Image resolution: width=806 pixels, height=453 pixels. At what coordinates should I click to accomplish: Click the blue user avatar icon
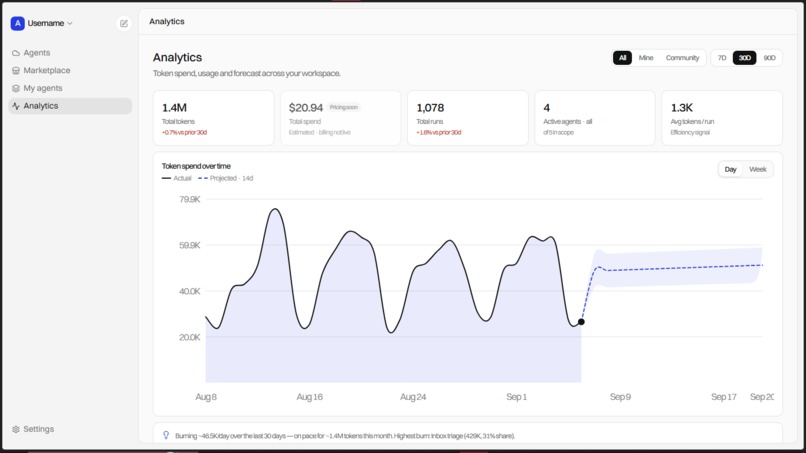coord(17,23)
